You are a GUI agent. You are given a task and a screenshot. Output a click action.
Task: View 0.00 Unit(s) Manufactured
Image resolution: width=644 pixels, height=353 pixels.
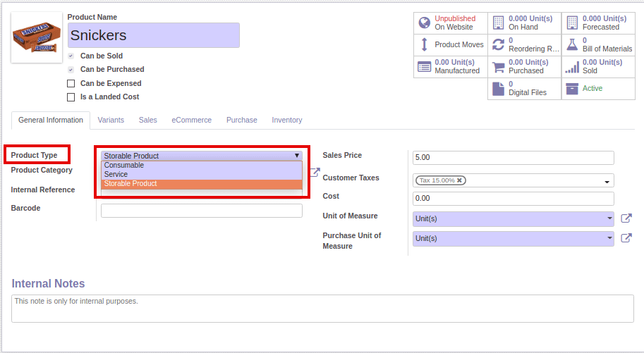tap(451, 66)
